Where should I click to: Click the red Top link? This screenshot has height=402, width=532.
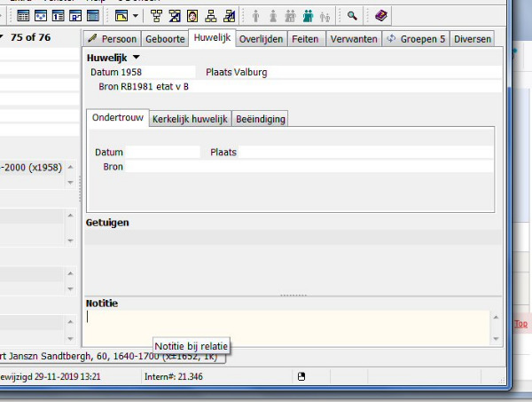[521, 324]
